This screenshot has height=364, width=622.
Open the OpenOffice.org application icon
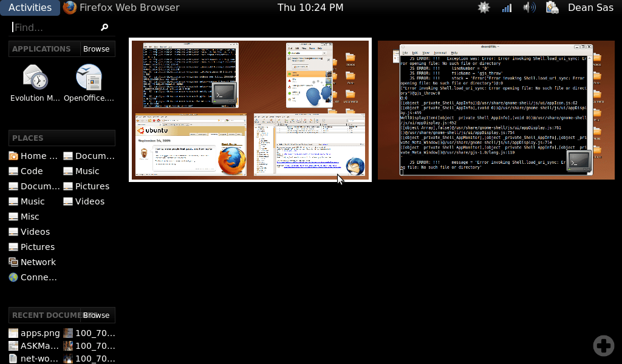click(89, 83)
